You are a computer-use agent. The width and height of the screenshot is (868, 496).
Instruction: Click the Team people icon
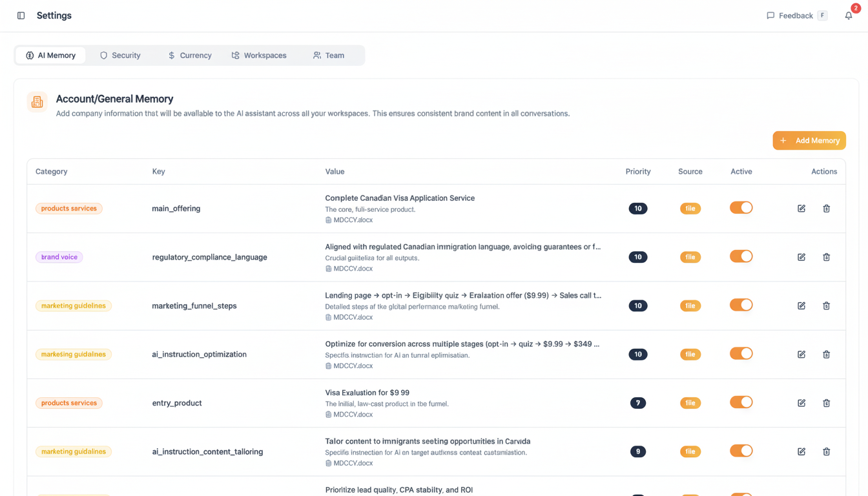pos(316,55)
